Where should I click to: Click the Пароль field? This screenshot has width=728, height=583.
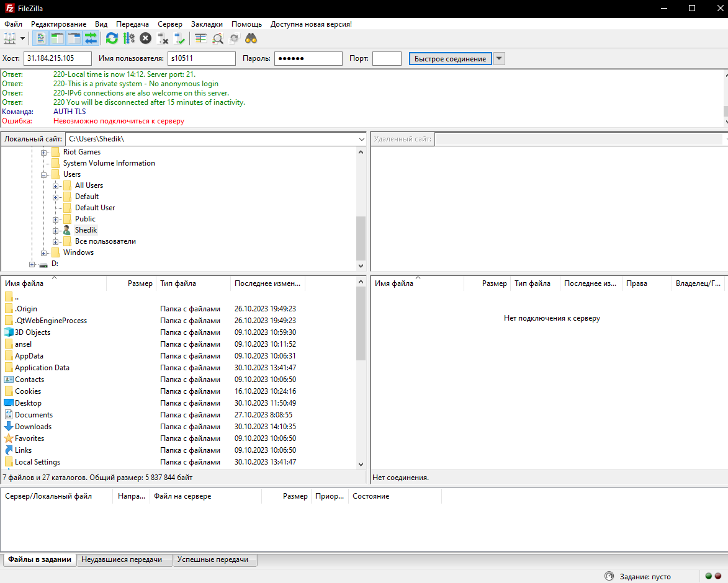point(308,58)
